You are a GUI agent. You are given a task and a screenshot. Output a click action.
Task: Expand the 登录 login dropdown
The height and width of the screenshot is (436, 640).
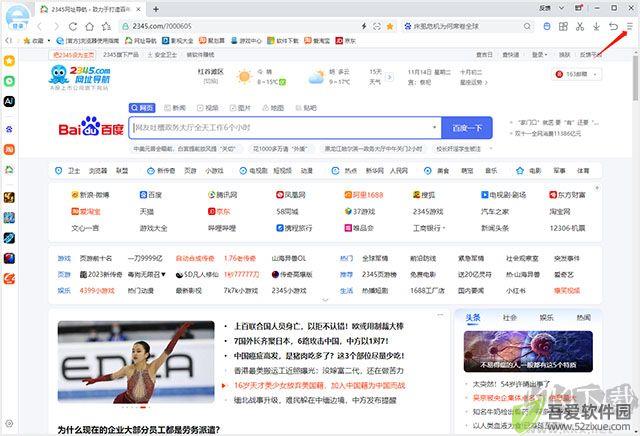[546, 55]
